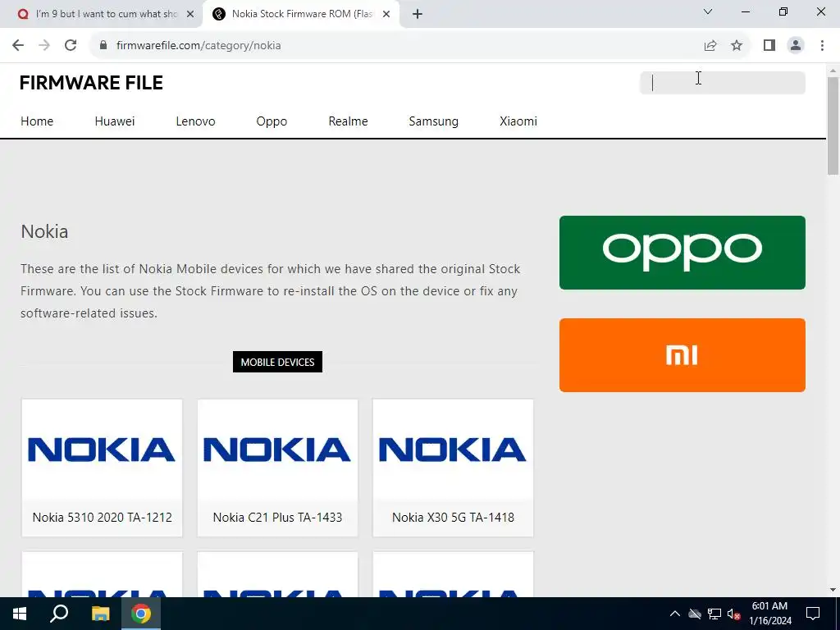The height and width of the screenshot is (630, 840).
Task: Click the browser back arrow
Action: [x=18, y=46]
